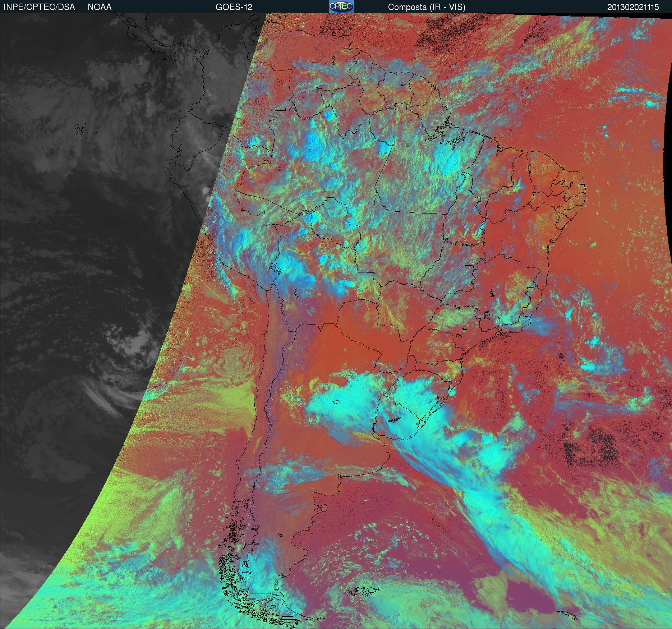
Task: Click the INPE/CPTEC/DSA header text
Action: tap(39, 7)
